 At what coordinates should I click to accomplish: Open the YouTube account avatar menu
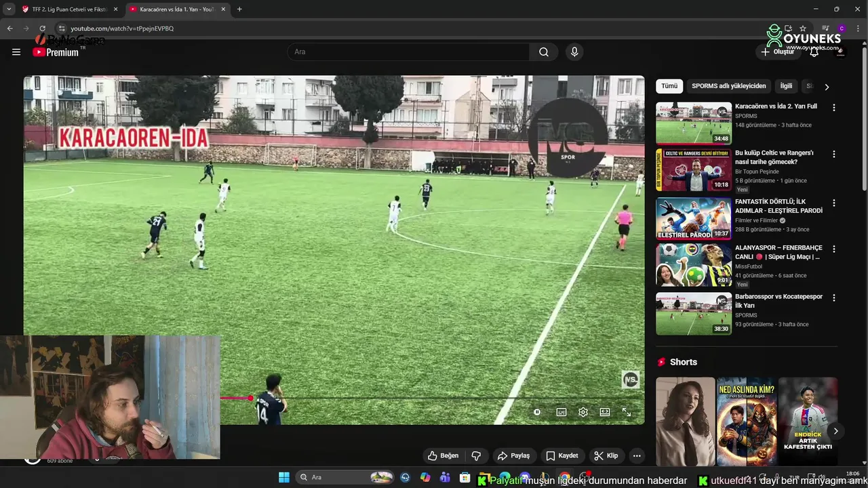(x=841, y=52)
